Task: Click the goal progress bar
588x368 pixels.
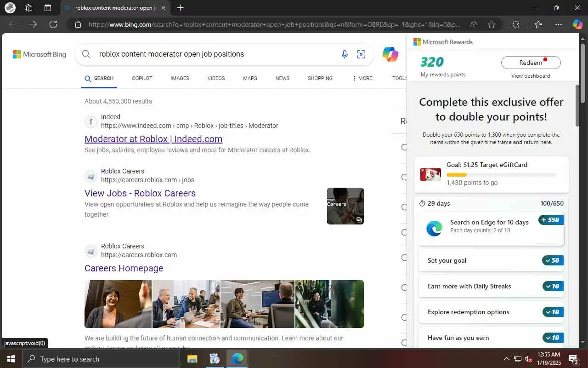Action: [x=501, y=175]
